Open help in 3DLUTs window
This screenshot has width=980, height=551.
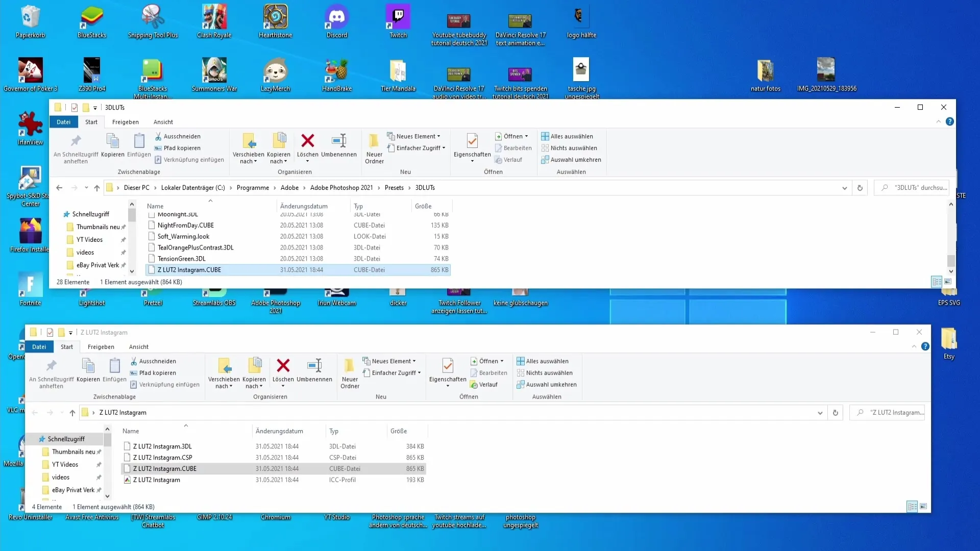pyautogui.click(x=949, y=121)
